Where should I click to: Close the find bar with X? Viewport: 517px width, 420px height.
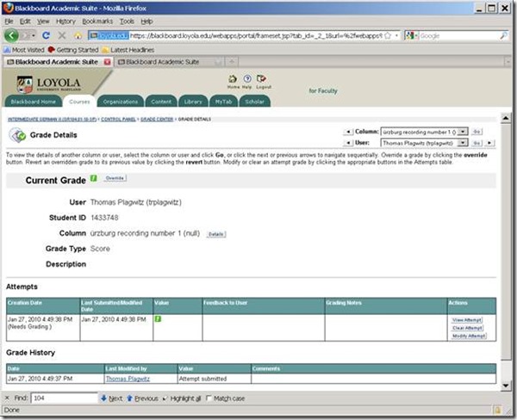pyautogui.click(x=8, y=398)
